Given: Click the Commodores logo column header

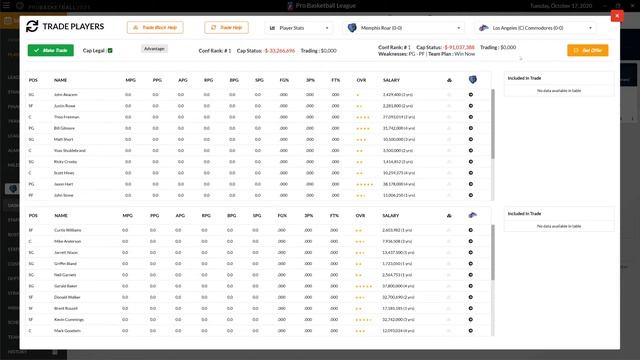Looking at the screenshot, I should click(x=472, y=215).
